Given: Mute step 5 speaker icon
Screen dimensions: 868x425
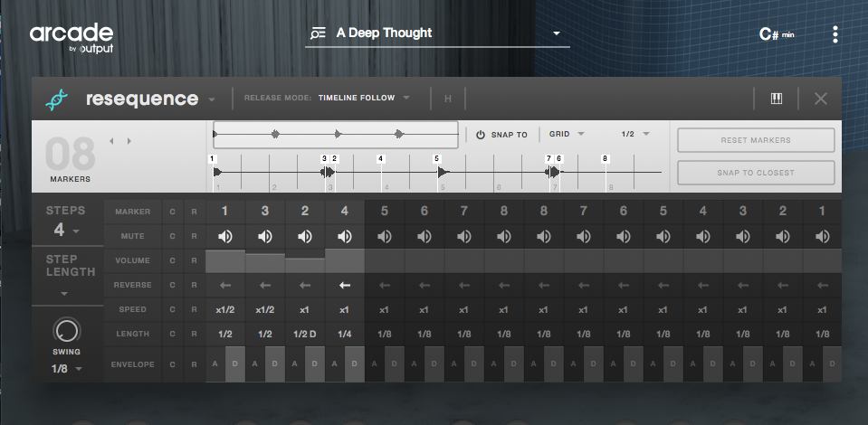Looking at the screenshot, I should 384,236.
